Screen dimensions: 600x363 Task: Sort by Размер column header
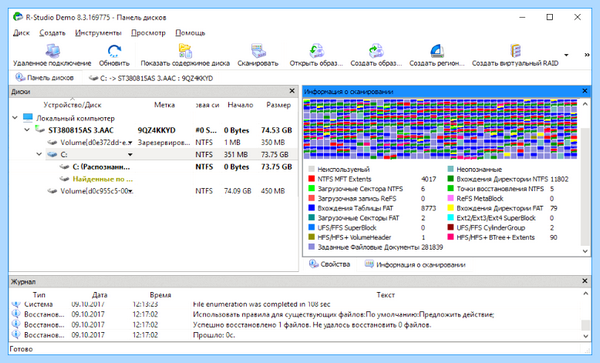pos(279,105)
